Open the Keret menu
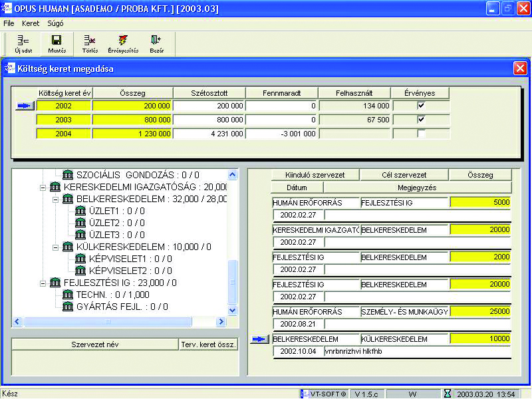532x399 pixels. coord(31,23)
